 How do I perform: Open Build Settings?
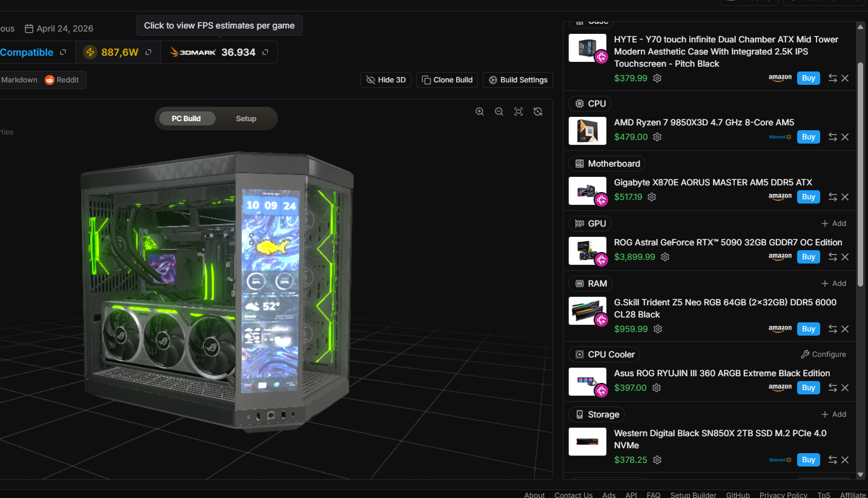click(x=518, y=80)
